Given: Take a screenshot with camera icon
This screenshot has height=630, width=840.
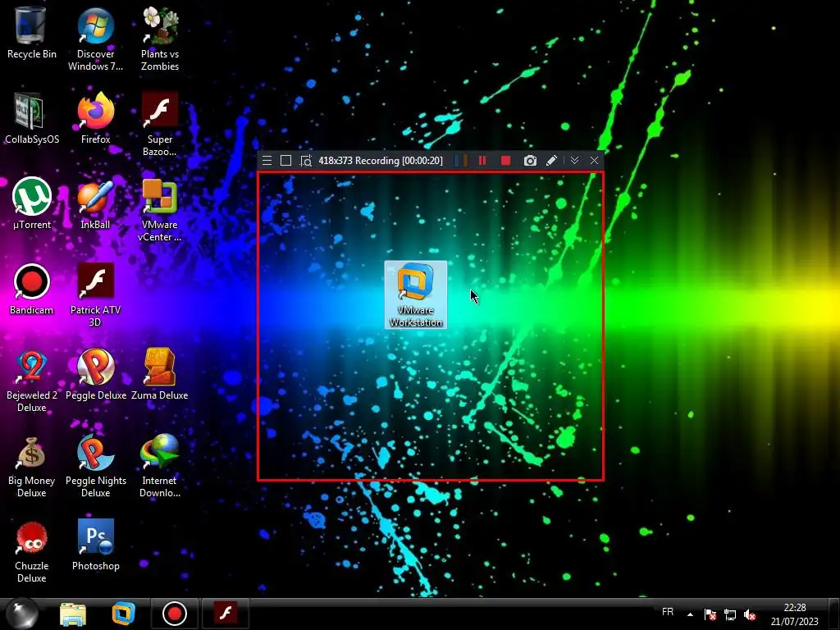Looking at the screenshot, I should point(530,161).
